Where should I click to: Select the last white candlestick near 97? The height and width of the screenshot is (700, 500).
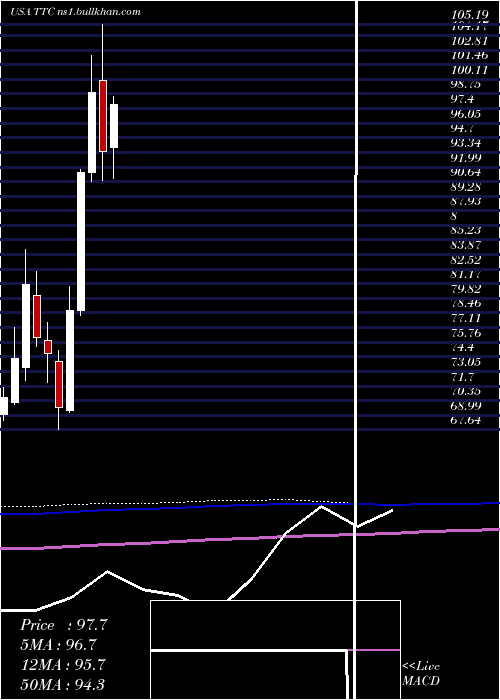coord(114,126)
